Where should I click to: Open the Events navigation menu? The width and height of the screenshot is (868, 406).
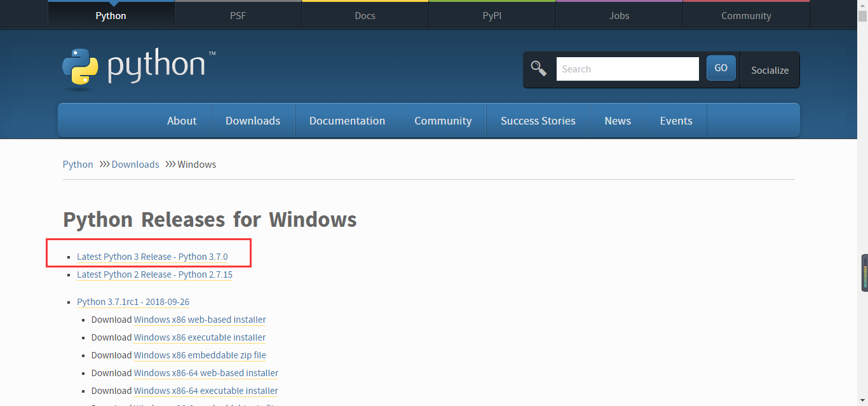click(x=676, y=121)
